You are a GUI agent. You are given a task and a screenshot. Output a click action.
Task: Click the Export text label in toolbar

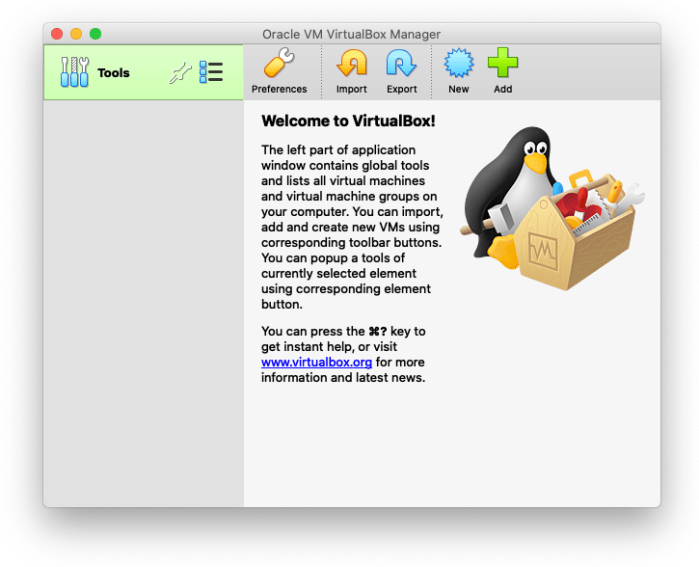(x=401, y=89)
